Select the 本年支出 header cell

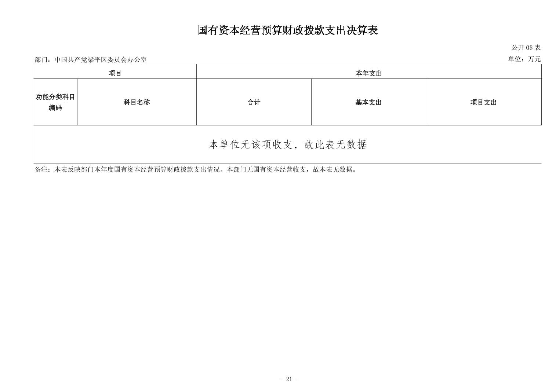point(368,73)
